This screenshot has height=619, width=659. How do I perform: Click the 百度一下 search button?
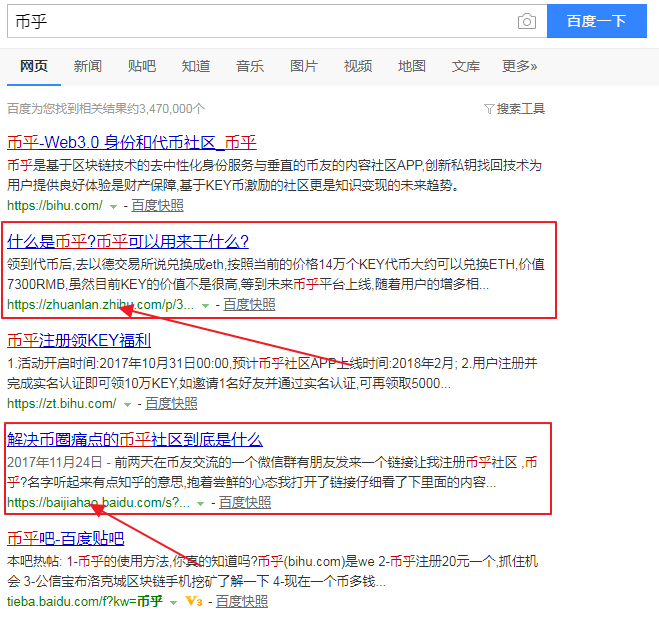tap(596, 21)
